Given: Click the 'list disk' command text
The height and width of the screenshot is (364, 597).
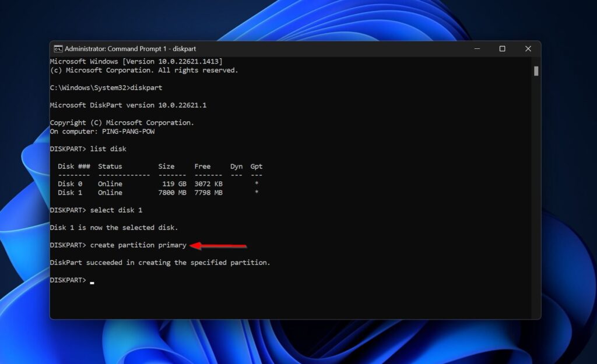Looking at the screenshot, I should [108, 149].
